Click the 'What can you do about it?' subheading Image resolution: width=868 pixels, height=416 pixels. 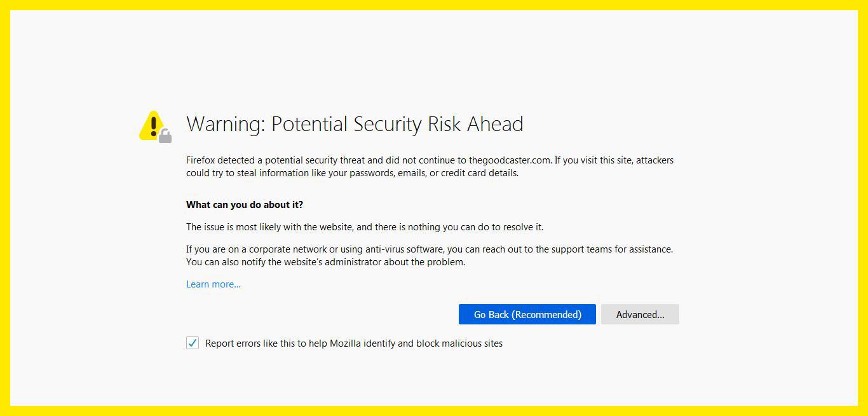[245, 205]
